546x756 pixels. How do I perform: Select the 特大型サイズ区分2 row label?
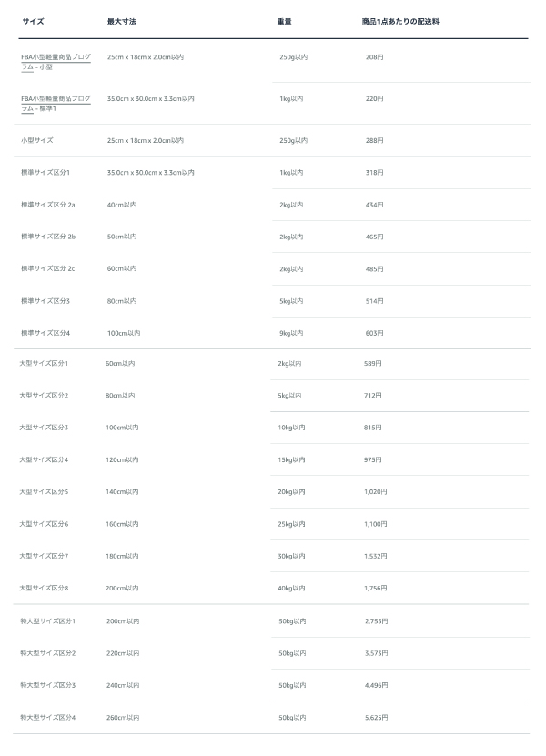click(47, 653)
